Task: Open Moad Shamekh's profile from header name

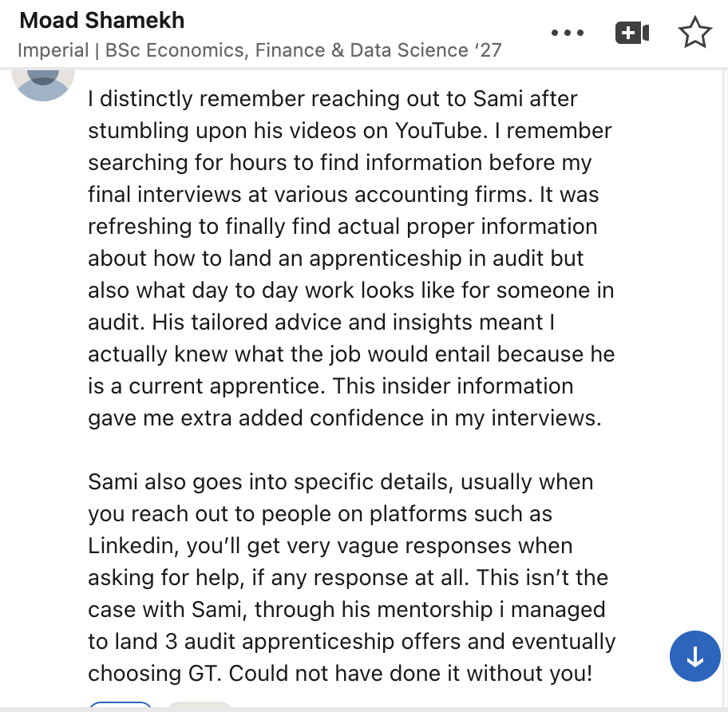Action: (102, 20)
